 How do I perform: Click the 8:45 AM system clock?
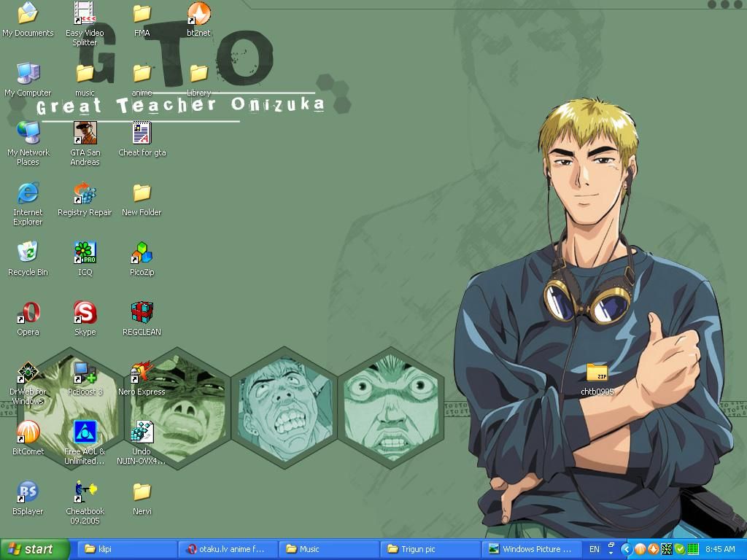point(720,549)
